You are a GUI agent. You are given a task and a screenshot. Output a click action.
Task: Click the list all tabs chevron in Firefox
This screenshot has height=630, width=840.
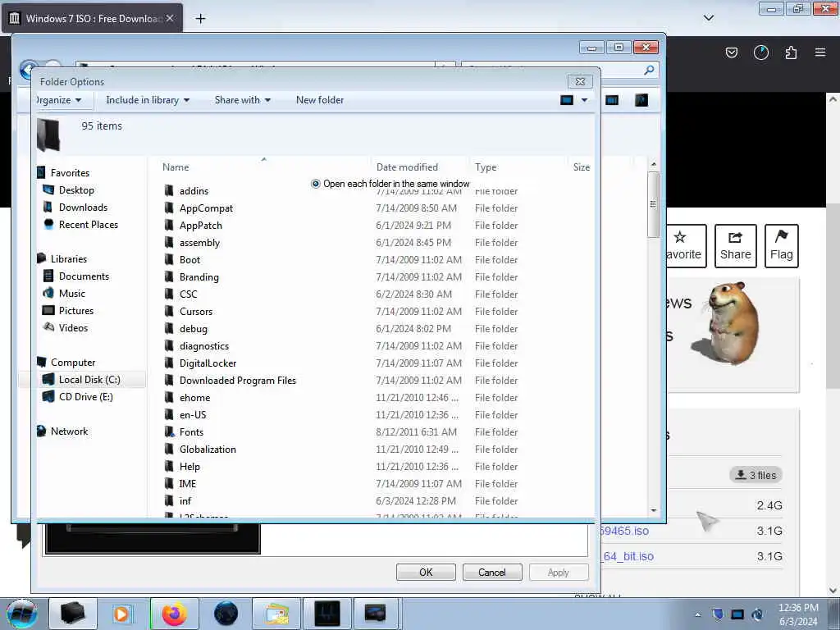pos(708,18)
